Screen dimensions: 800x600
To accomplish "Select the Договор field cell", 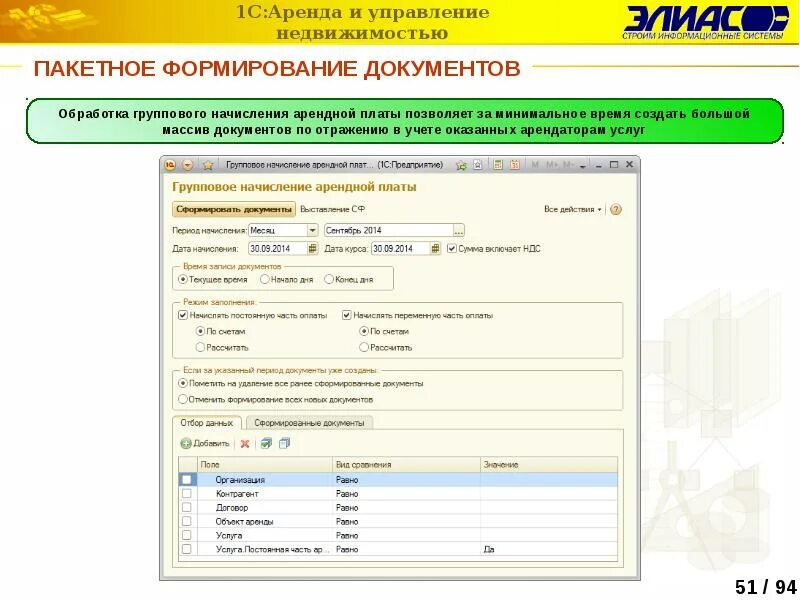I will [x=265, y=507].
